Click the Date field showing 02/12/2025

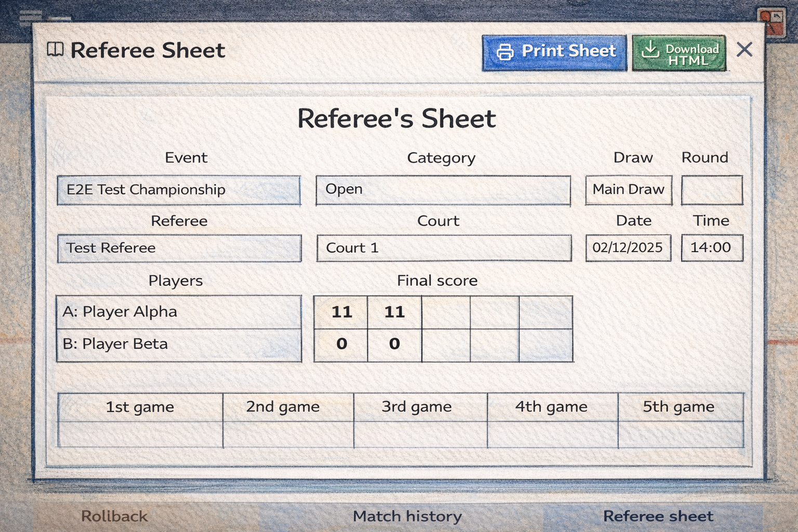(x=628, y=248)
